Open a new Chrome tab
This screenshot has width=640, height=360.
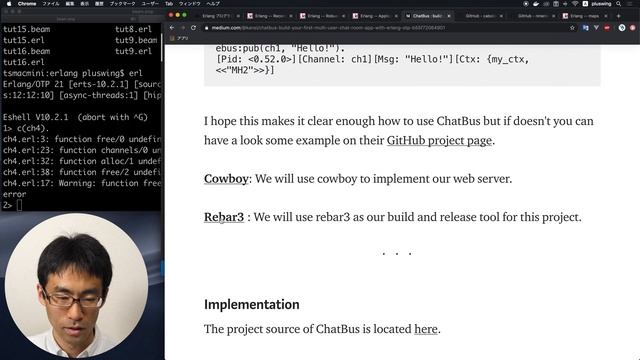[x=618, y=16]
